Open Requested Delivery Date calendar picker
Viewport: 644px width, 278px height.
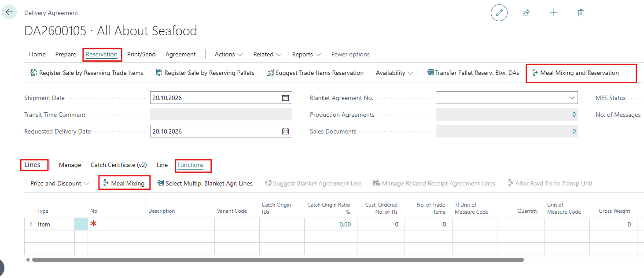(x=285, y=131)
